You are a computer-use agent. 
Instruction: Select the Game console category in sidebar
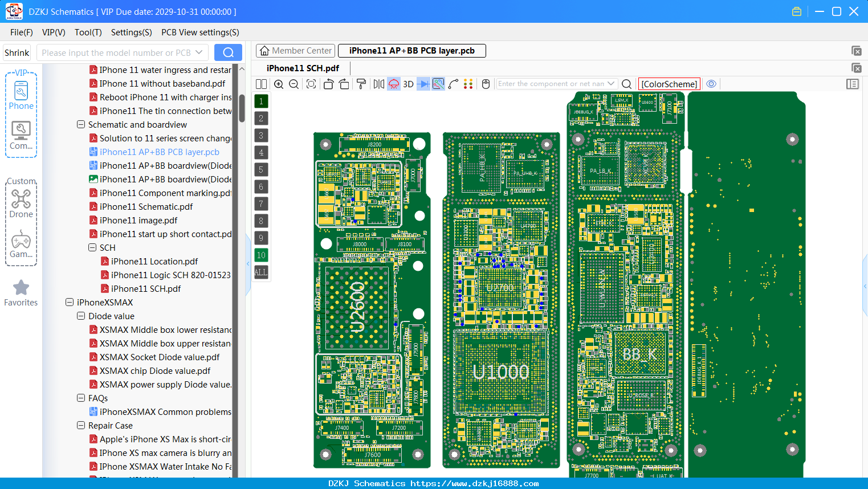[x=21, y=243]
